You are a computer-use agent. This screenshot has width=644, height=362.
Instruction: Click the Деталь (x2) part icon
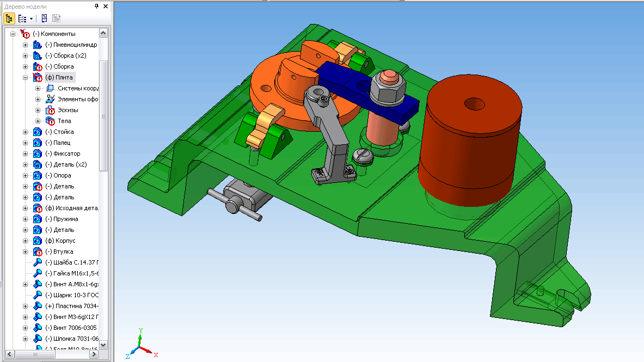tap(38, 164)
